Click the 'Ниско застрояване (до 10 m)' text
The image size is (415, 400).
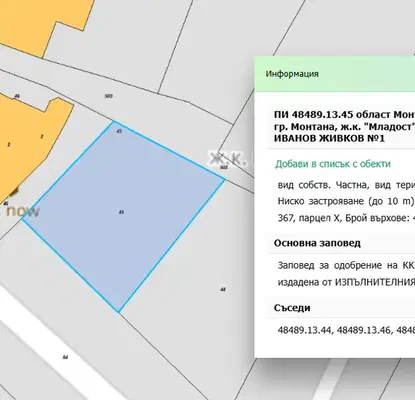pyautogui.click(x=346, y=201)
